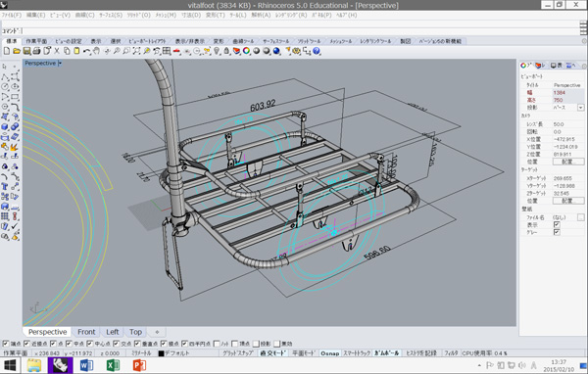Click the Lock objects padlock icon
This screenshot has width=588, height=374.
coord(226,51)
